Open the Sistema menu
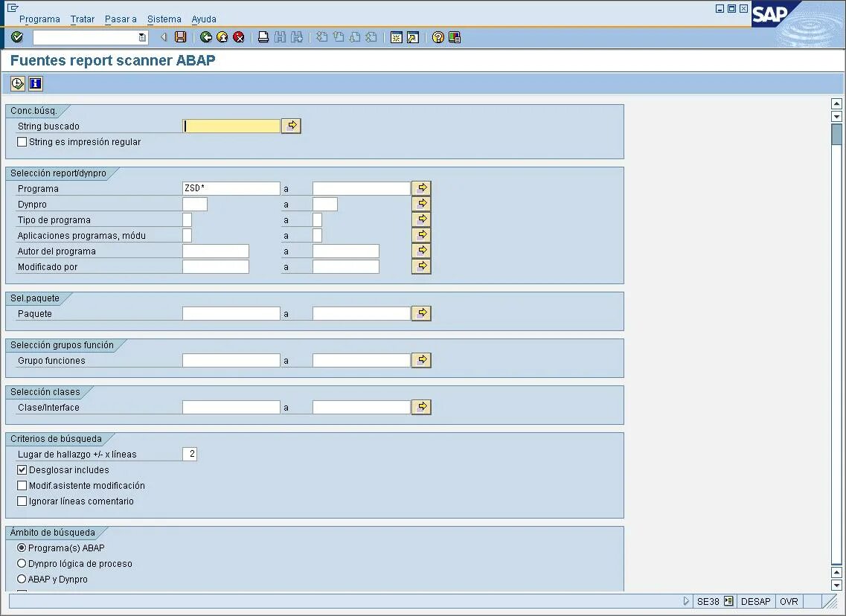This screenshot has height=616, width=846. point(164,19)
